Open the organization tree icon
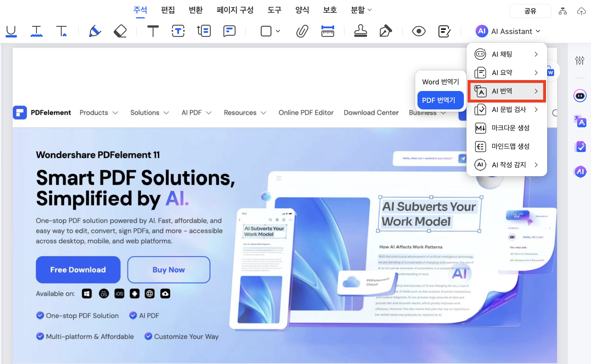 coord(562,11)
